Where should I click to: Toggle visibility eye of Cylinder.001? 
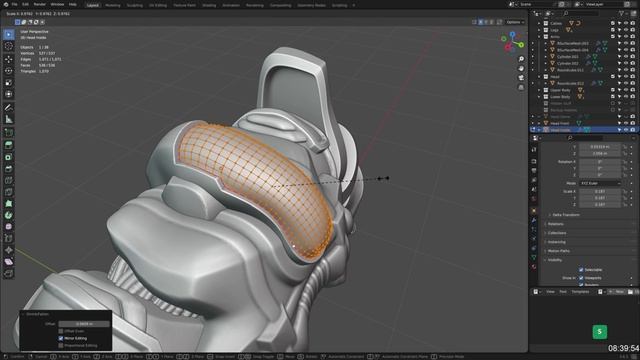click(626, 57)
